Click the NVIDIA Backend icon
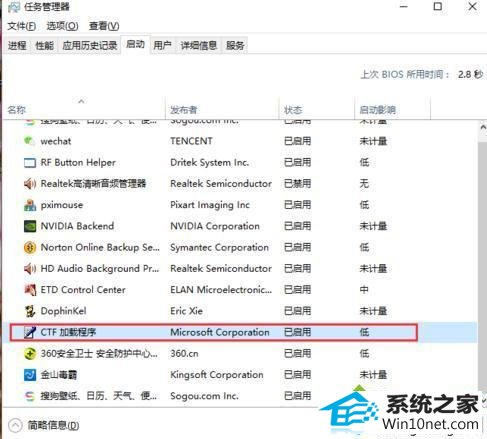The width and height of the screenshot is (487, 439). click(30, 226)
